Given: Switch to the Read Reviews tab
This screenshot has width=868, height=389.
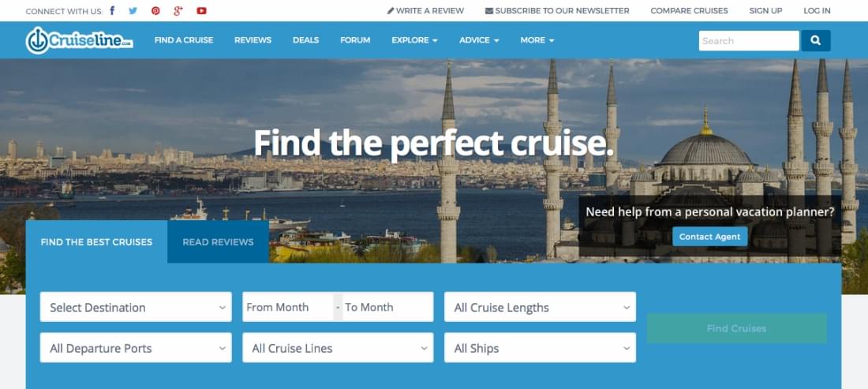Looking at the screenshot, I should pos(218,241).
